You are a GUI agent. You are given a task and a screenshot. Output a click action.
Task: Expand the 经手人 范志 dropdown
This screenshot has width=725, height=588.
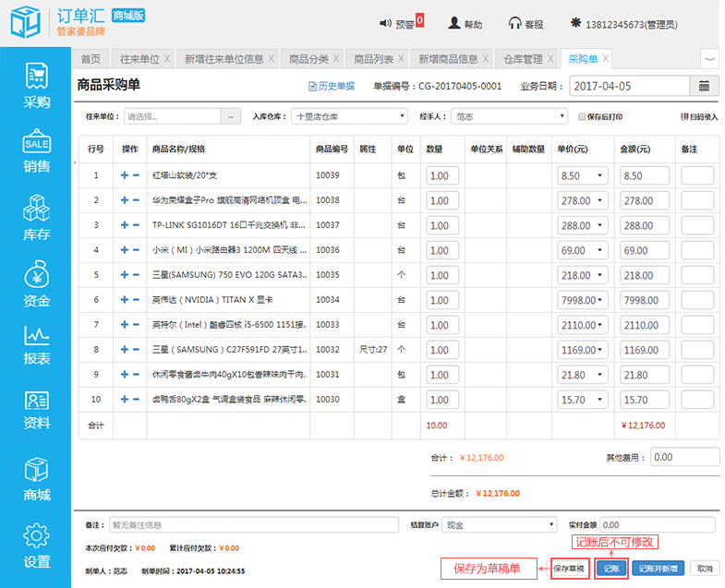point(509,116)
